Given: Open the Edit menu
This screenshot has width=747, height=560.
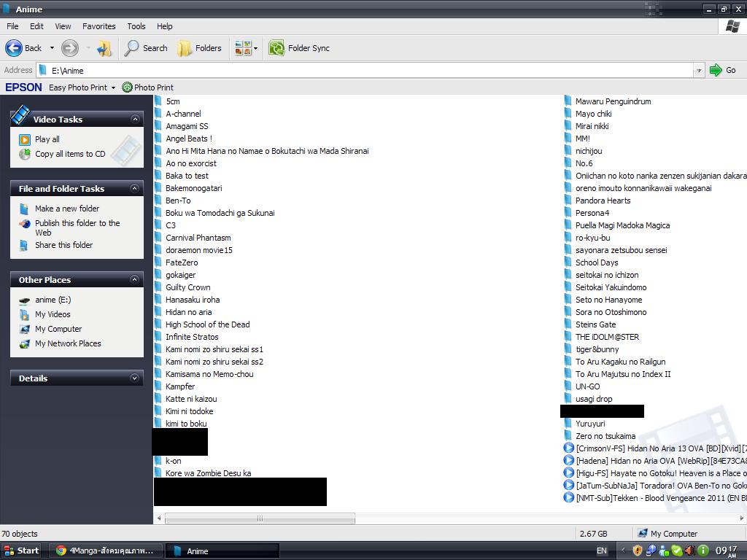Looking at the screenshot, I should [36, 26].
